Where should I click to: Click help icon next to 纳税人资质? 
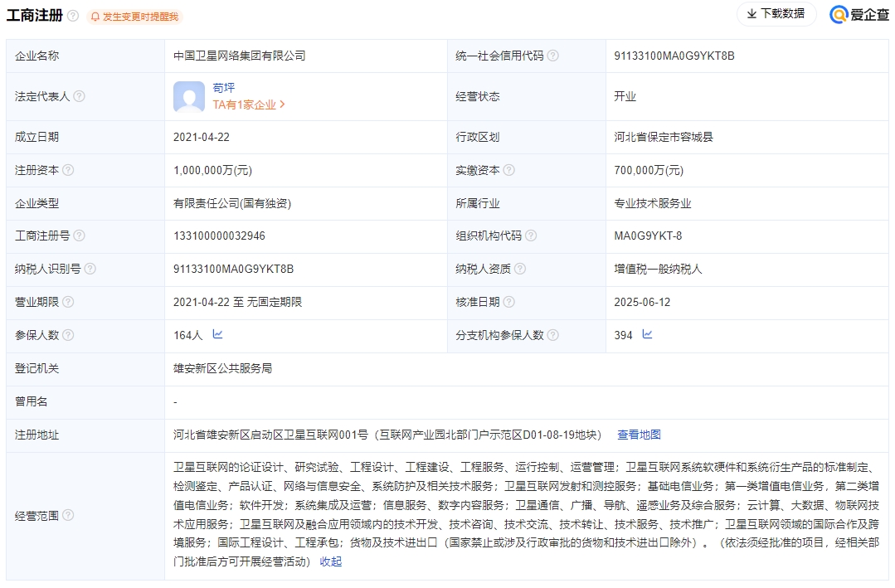click(x=520, y=269)
